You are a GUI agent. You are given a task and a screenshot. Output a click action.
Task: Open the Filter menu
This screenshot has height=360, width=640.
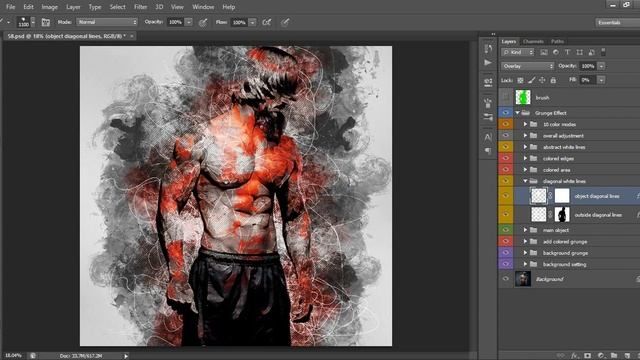pos(140,7)
